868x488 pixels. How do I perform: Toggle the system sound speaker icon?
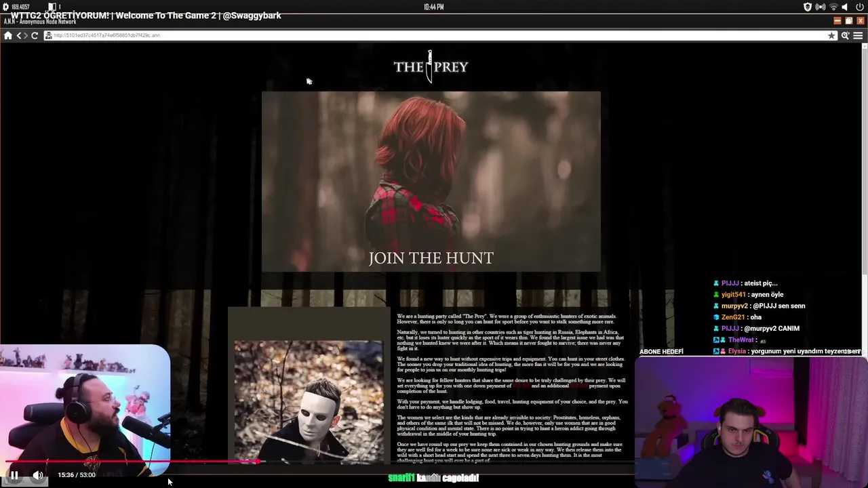coord(845,7)
